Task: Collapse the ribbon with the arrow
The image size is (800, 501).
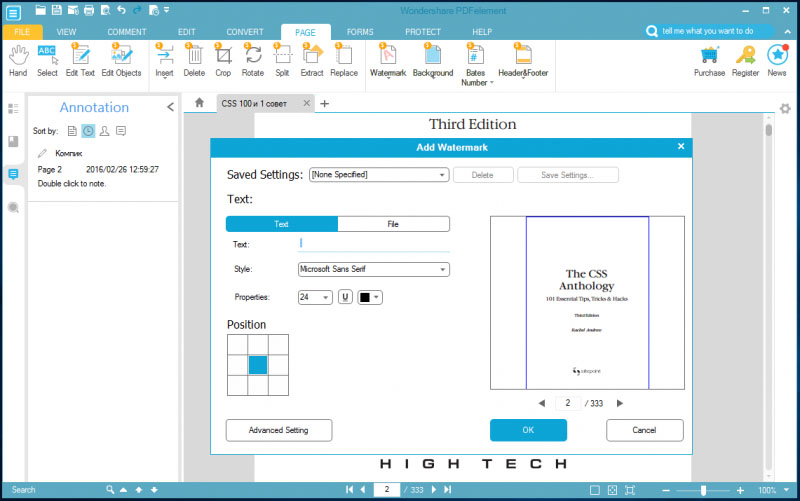Action: point(788,32)
